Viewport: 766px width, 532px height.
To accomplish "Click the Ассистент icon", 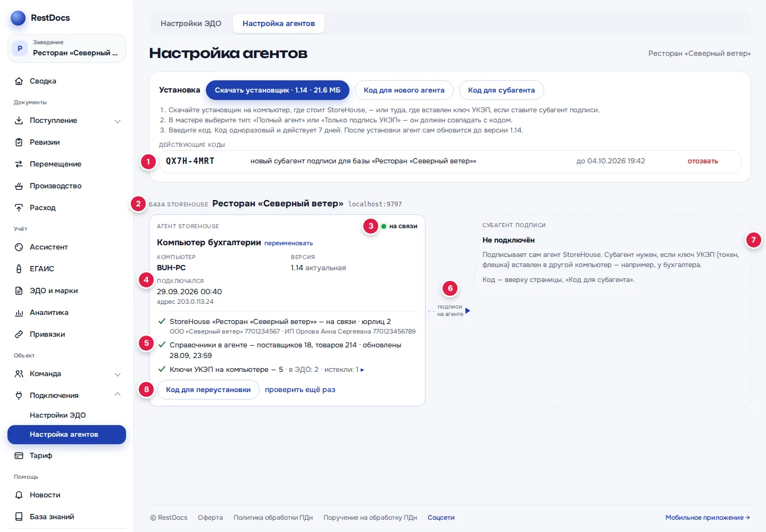I will click(x=19, y=247).
